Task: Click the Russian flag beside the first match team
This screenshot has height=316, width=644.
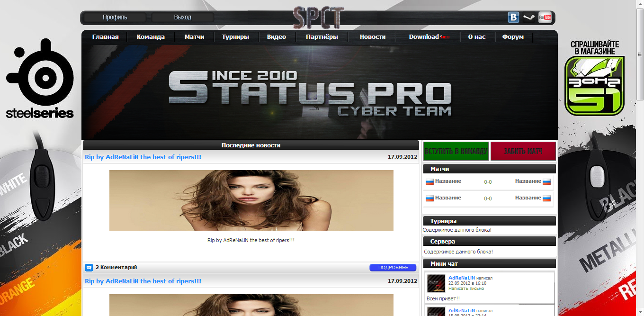Action: point(430,181)
